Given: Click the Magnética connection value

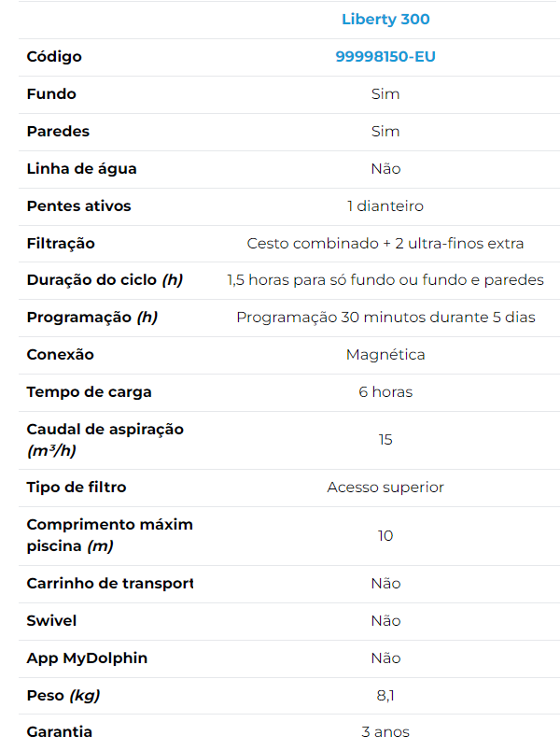Looking at the screenshot, I should point(385,355).
